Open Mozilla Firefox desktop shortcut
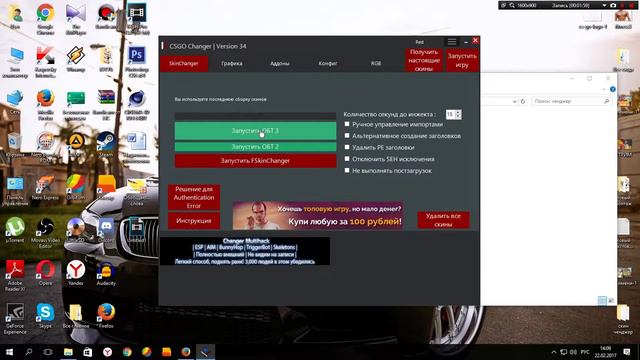Viewport: 640px width, 360px height. coord(45,105)
